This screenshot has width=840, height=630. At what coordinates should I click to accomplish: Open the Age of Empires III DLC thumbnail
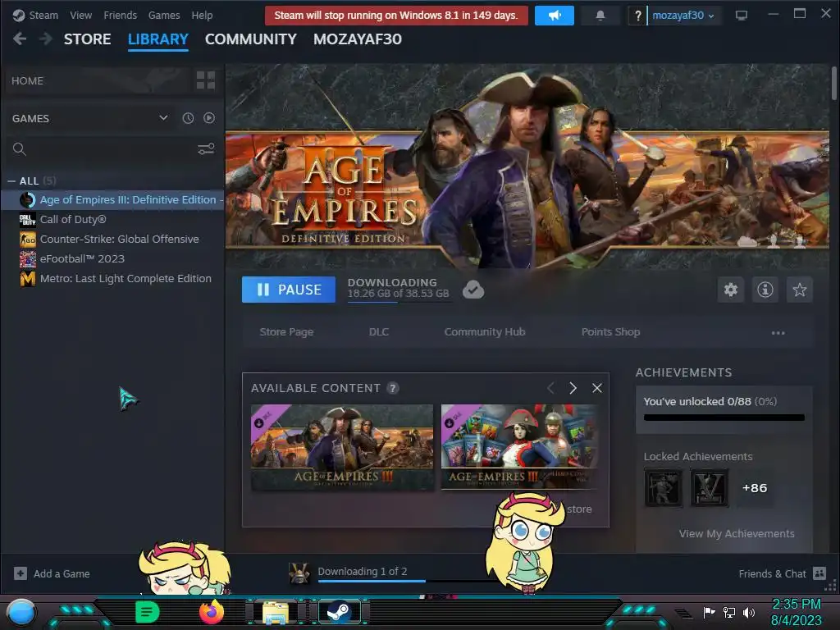(342, 447)
